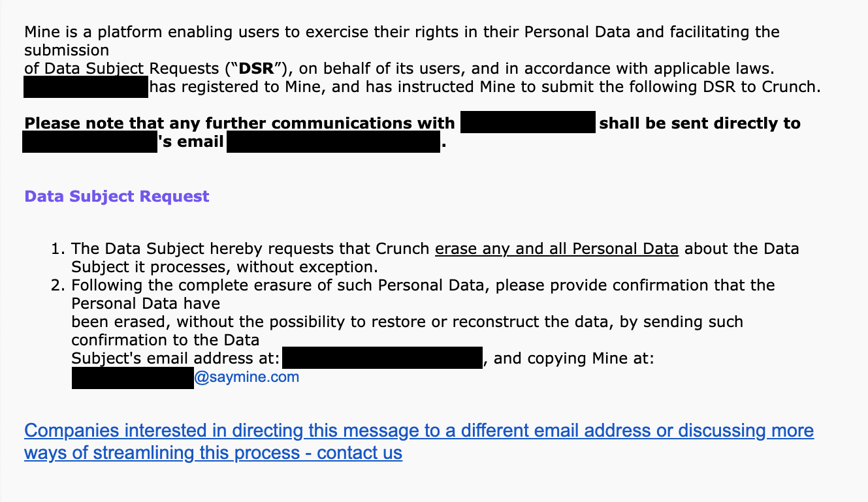Click the redacted name before "'s email"

coord(90,142)
